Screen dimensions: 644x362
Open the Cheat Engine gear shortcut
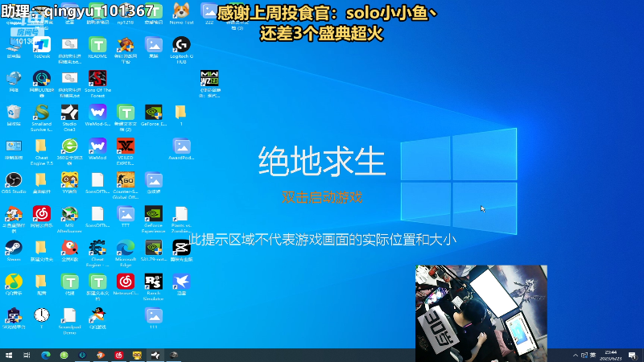click(x=97, y=253)
